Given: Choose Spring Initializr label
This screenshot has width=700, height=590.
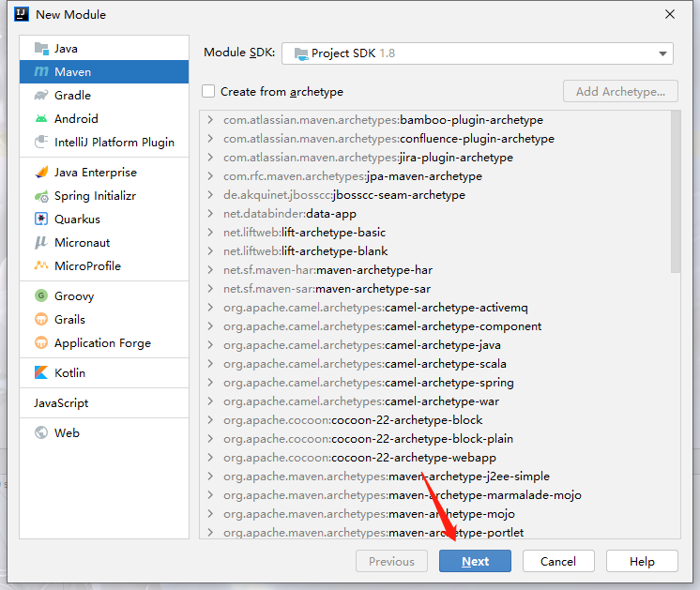Looking at the screenshot, I should pyautogui.click(x=95, y=196).
